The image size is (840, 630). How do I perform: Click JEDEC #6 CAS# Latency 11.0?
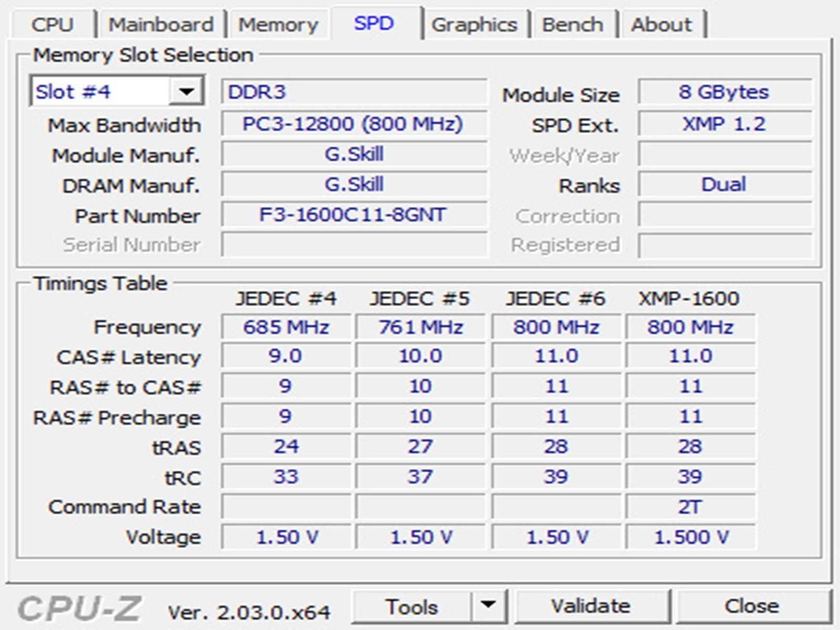[556, 356]
